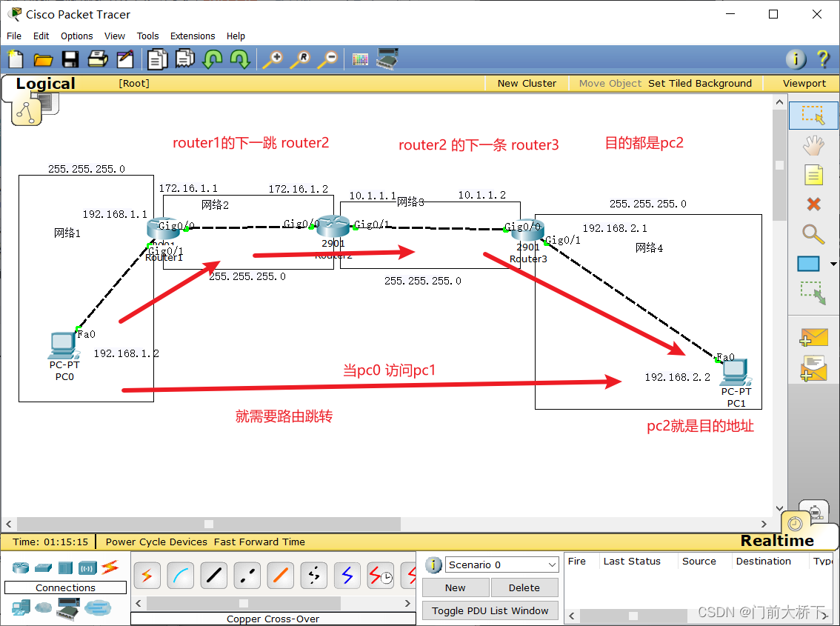
Task: Open a file with the folder icon
Action: (43, 59)
